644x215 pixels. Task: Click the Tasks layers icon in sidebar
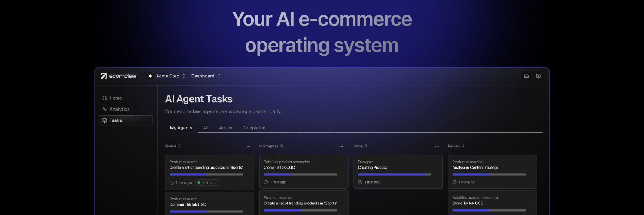tap(104, 120)
